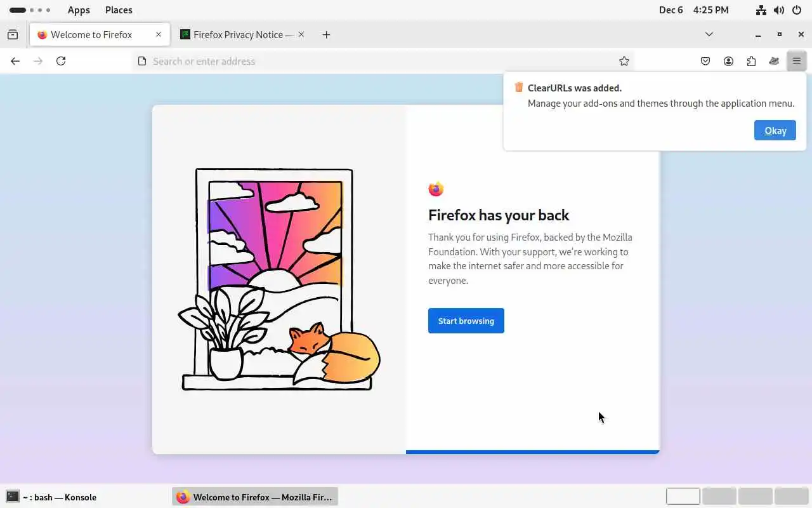Open the Firefox application hamburger menu

797,61
